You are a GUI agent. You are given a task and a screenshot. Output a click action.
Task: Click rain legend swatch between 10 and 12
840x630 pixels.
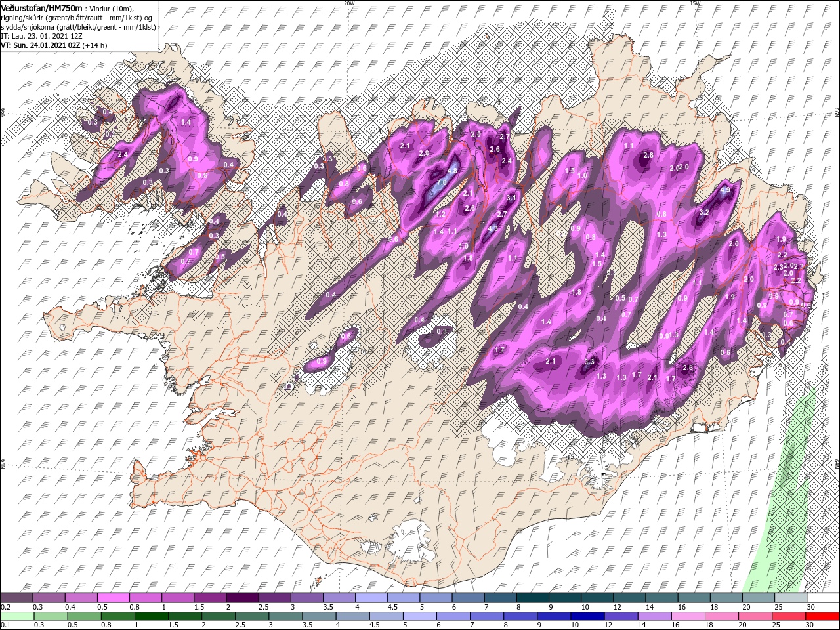[x=588, y=616]
